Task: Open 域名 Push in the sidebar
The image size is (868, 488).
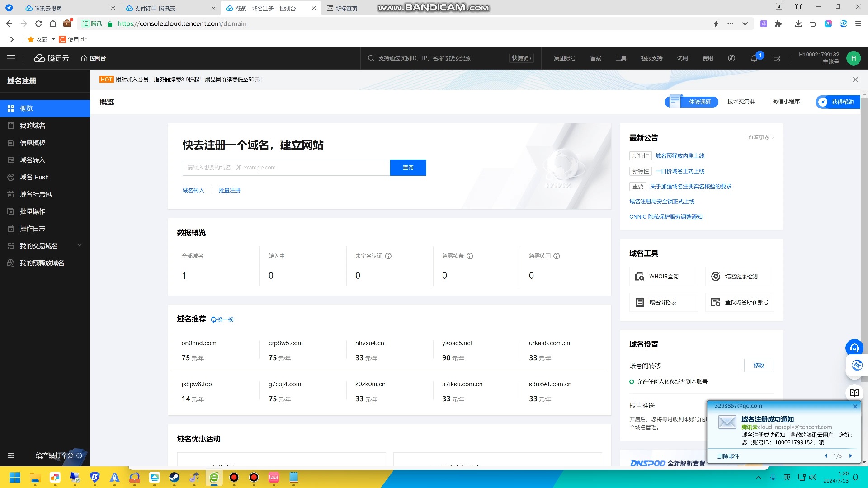Action: (x=45, y=177)
